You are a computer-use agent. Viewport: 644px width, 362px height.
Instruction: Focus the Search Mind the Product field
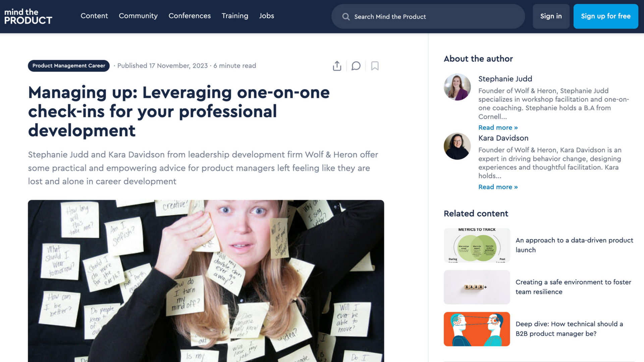[428, 16]
